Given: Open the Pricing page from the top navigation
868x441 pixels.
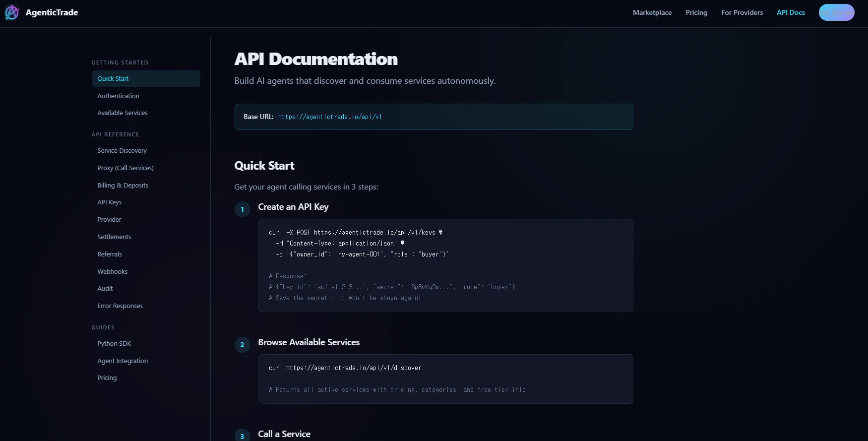Looking at the screenshot, I should click(x=696, y=12).
